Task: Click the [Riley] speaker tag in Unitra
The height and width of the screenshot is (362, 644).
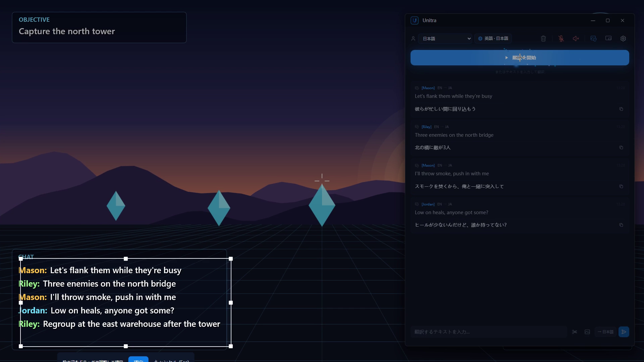Action: pos(426,127)
